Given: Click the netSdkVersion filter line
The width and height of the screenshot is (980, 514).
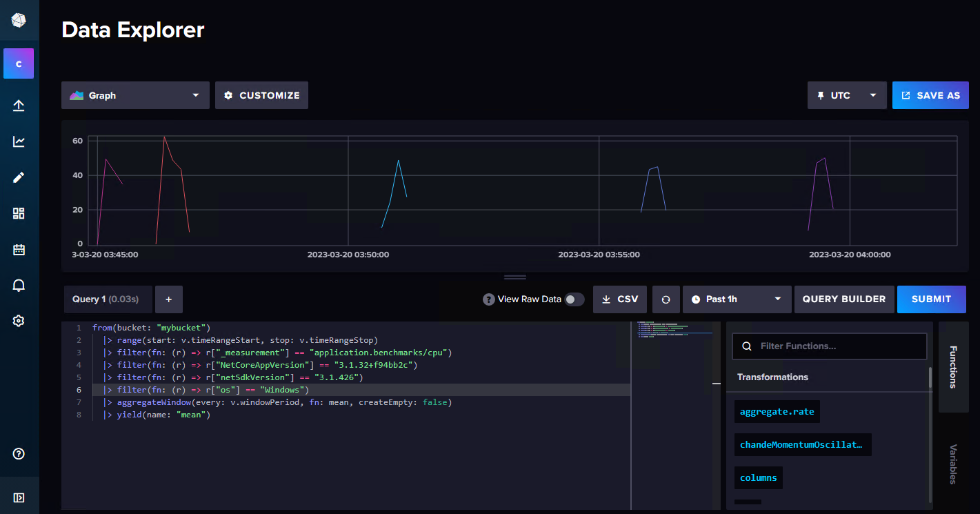Looking at the screenshot, I should [233, 377].
